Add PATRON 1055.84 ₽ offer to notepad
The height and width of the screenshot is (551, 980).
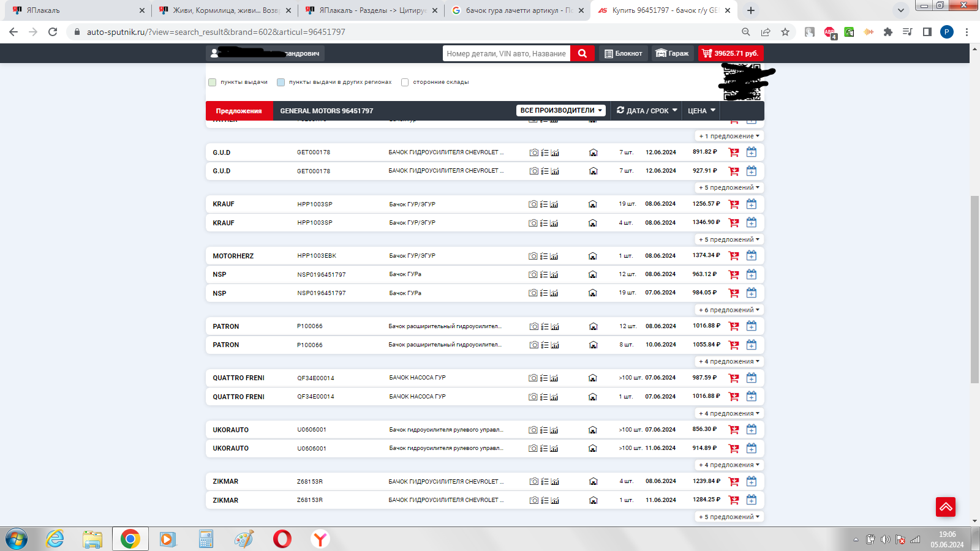[x=752, y=345]
